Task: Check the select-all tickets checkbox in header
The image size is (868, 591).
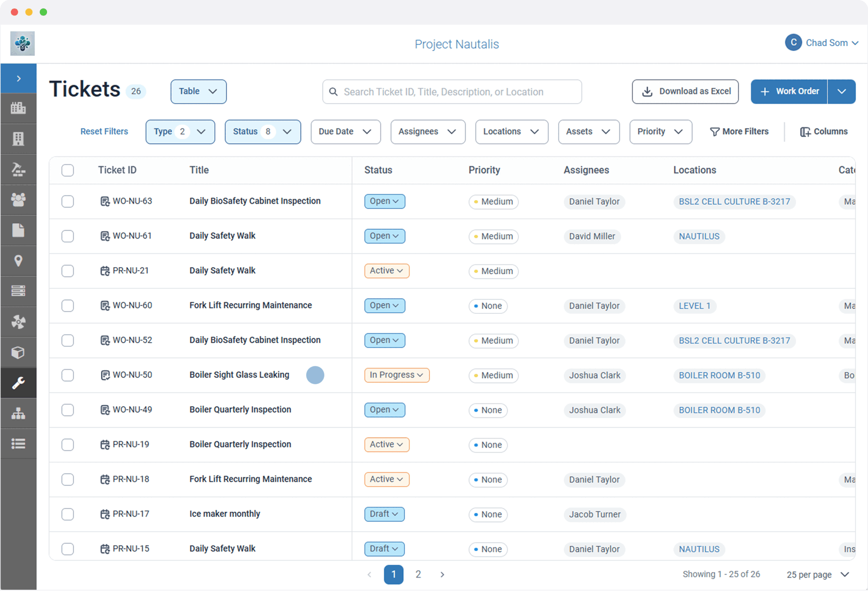Action: point(67,170)
